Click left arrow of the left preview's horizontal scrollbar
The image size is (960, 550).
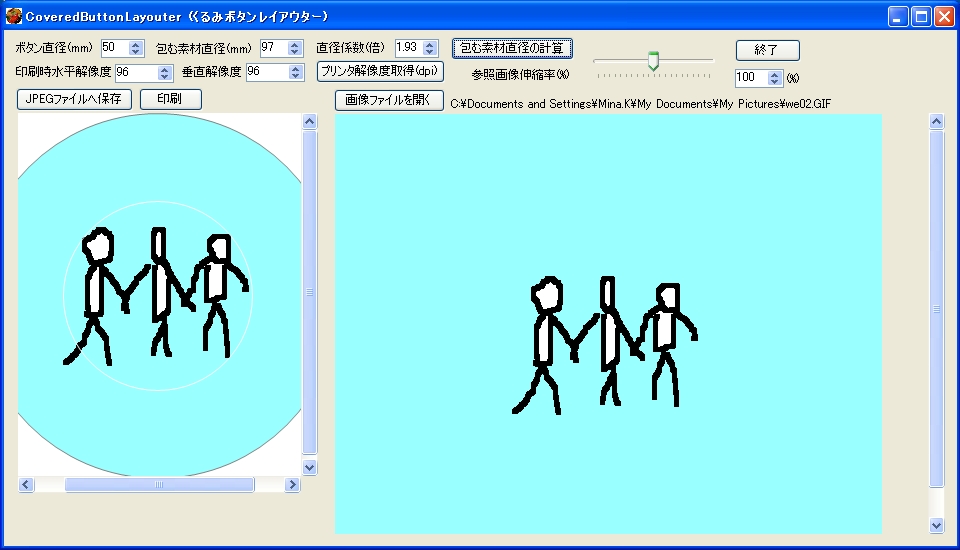(25, 484)
